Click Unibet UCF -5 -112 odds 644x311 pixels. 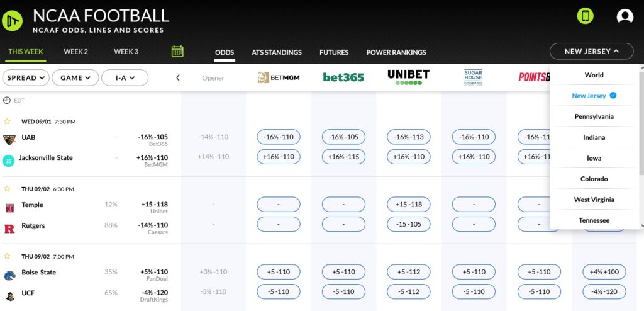coord(408,291)
